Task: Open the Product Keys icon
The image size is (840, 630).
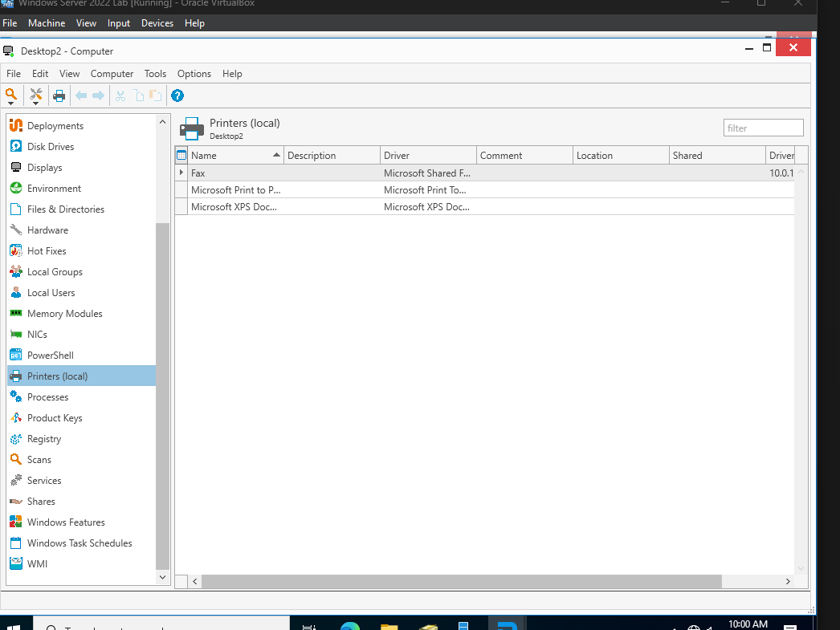Action: (x=16, y=417)
